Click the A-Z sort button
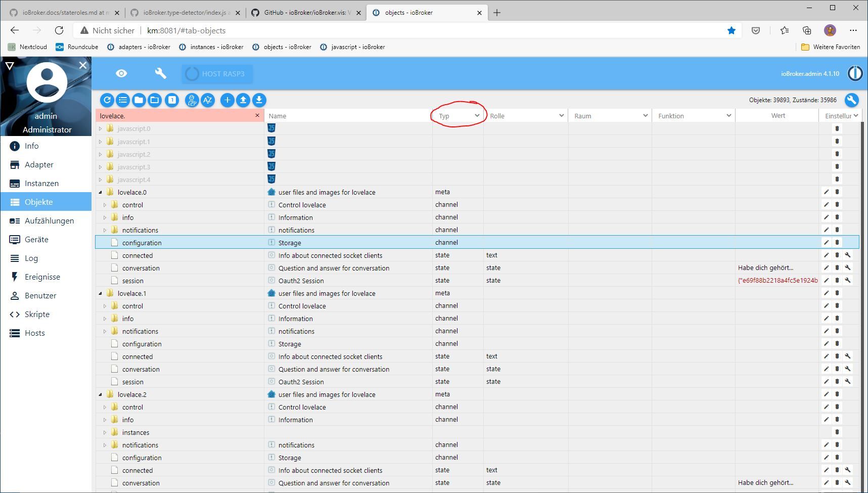Image resolution: width=868 pixels, height=493 pixels. click(208, 100)
